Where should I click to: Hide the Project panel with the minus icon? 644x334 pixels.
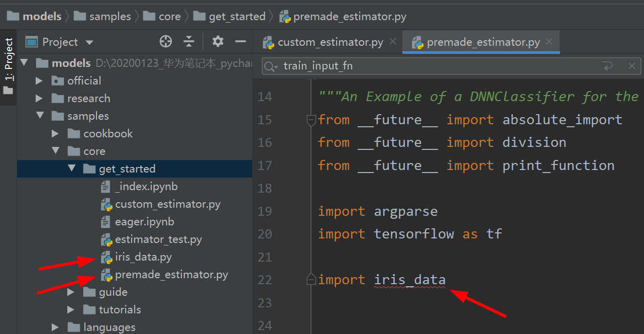240,41
